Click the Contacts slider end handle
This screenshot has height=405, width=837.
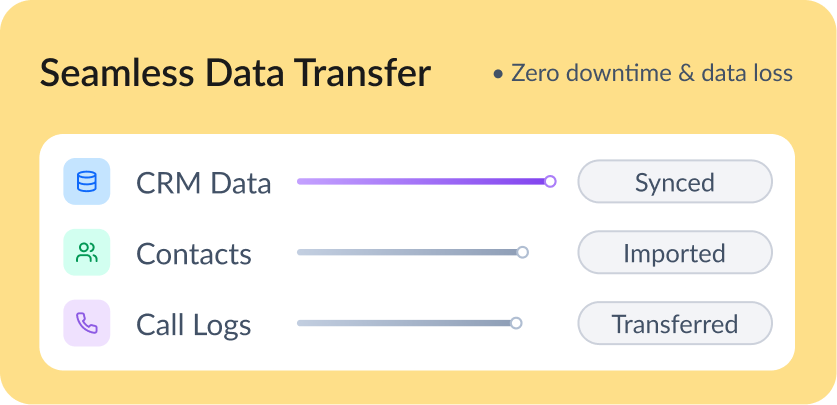[522, 252]
